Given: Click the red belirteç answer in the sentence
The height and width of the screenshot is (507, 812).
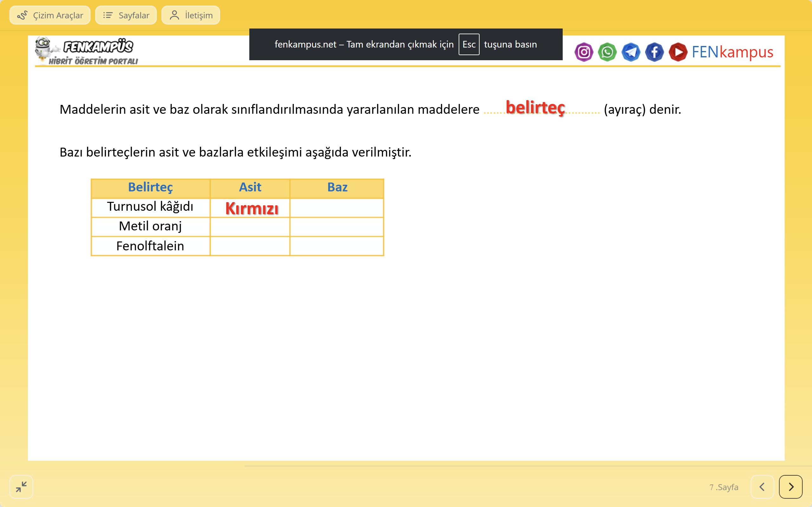Looking at the screenshot, I should pos(535,108).
